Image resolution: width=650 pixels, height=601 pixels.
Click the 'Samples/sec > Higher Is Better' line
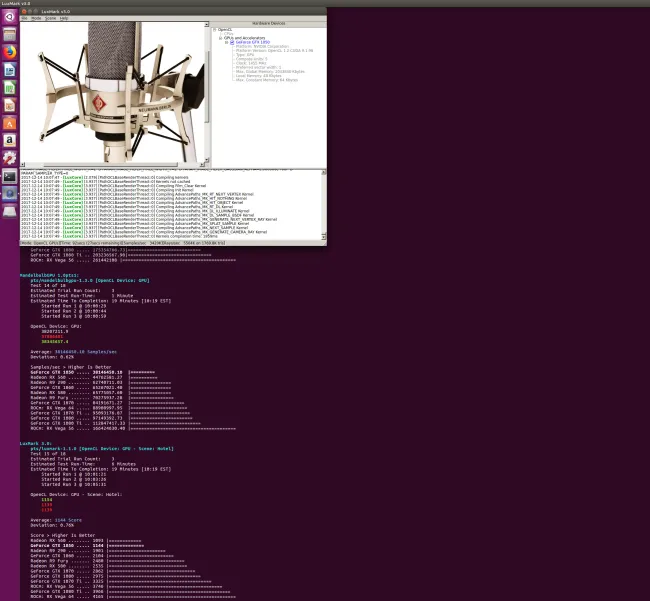(71, 367)
